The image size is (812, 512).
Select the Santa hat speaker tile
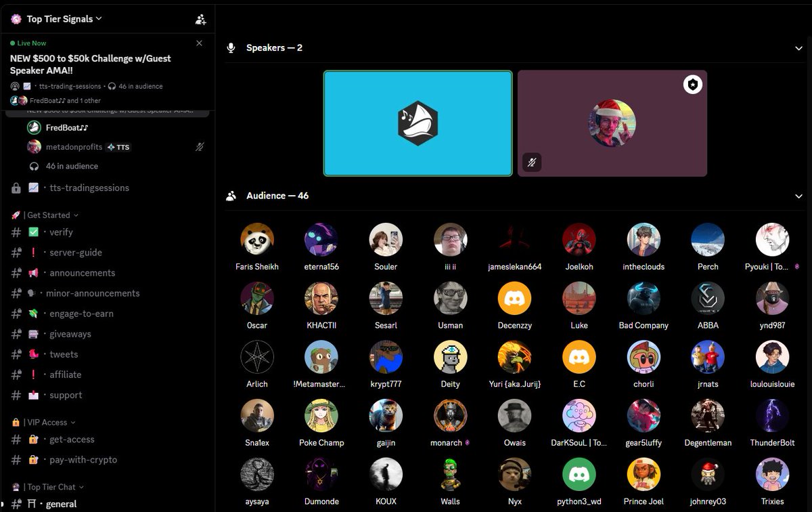(x=612, y=123)
